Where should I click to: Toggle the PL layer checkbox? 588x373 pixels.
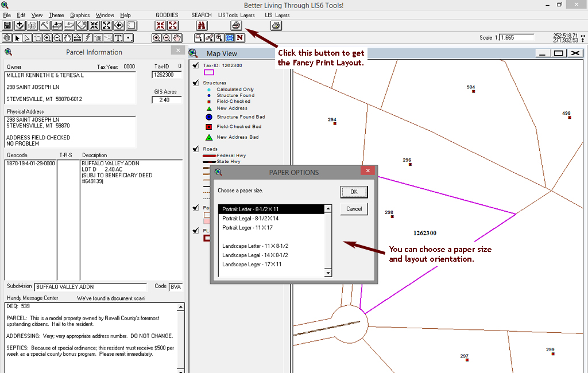coord(195,231)
